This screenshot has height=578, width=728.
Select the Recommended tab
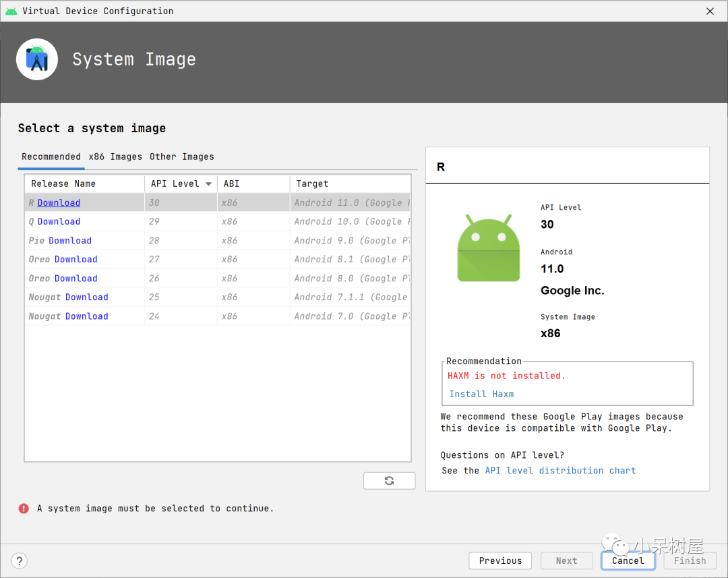click(x=51, y=156)
